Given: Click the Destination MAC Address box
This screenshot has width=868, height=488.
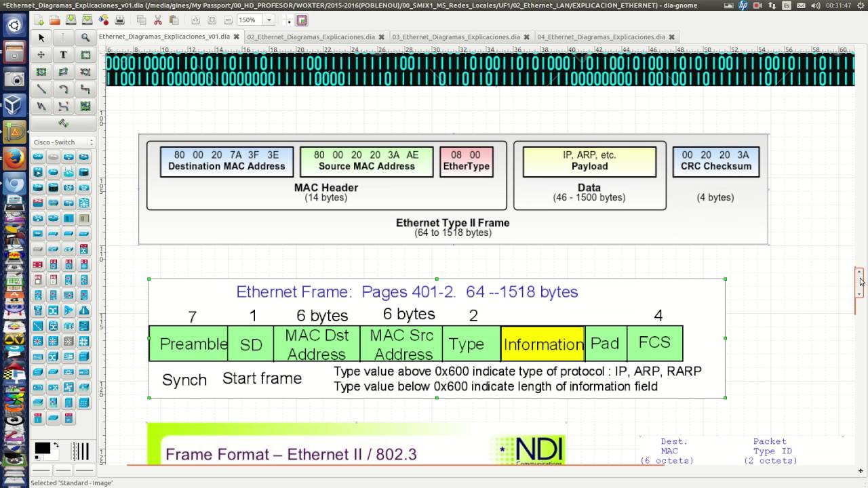Looking at the screenshot, I should pos(226,161).
